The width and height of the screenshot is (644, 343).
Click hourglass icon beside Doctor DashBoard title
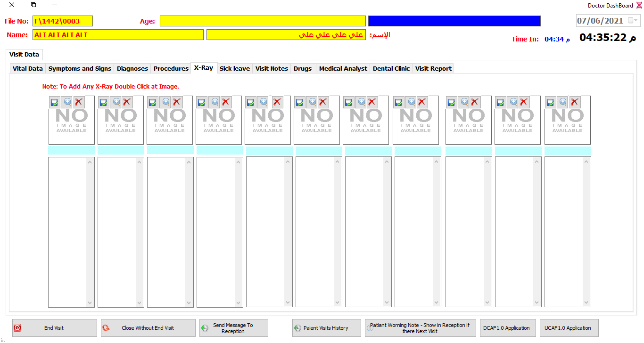(x=639, y=6)
